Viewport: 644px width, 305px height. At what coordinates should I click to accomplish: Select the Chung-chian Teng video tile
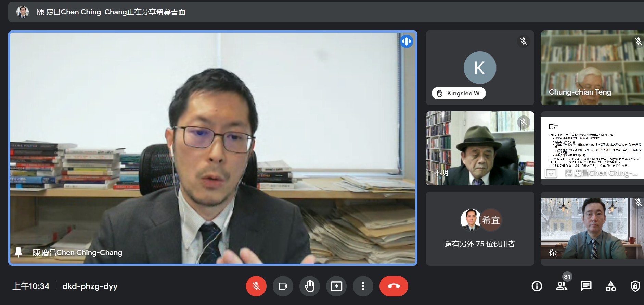592,68
